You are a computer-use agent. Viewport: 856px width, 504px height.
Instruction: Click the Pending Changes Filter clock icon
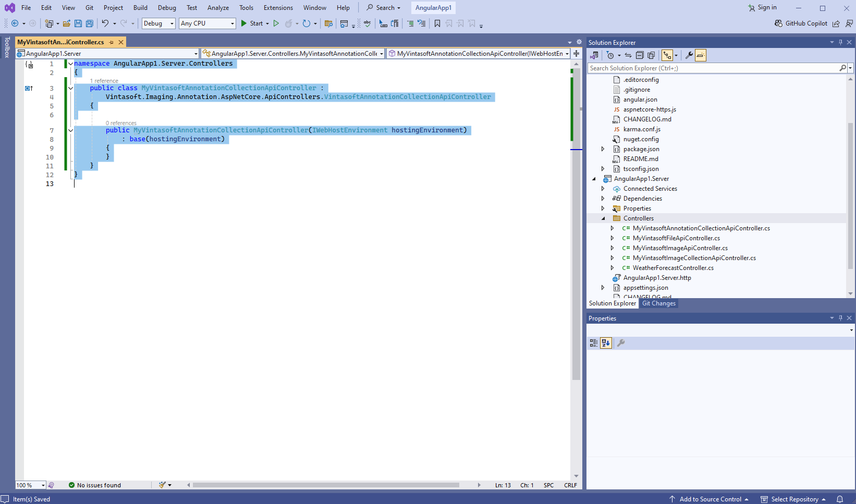(x=610, y=55)
